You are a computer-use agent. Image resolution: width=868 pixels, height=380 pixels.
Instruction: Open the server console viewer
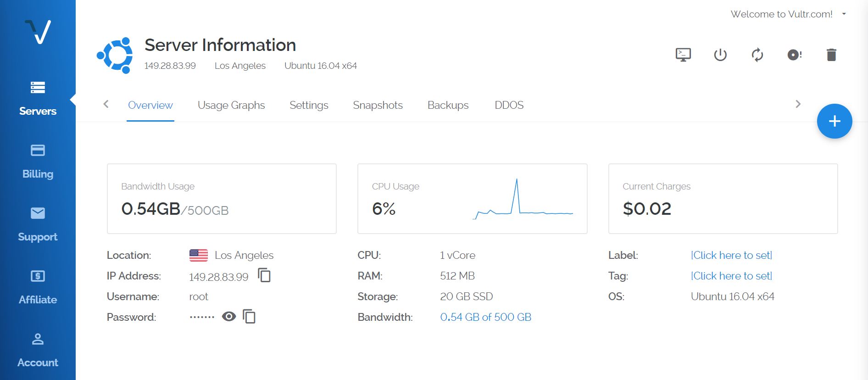pos(683,55)
